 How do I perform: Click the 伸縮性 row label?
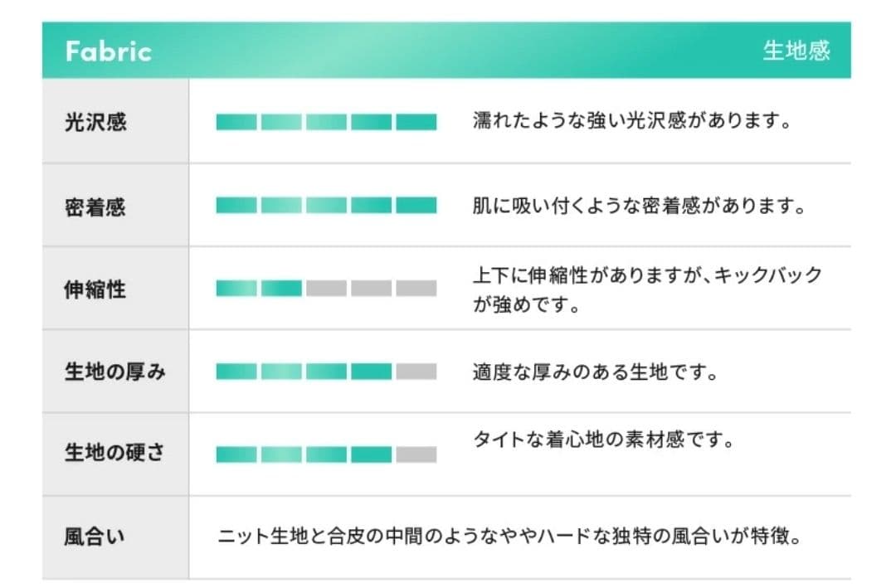tap(95, 289)
